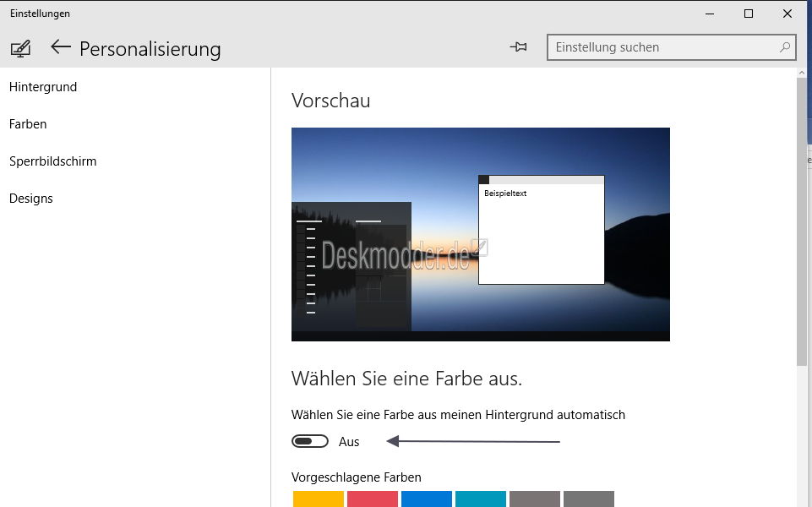812x507 pixels.
Task: Click the Vorschau preview image
Action: click(481, 234)
